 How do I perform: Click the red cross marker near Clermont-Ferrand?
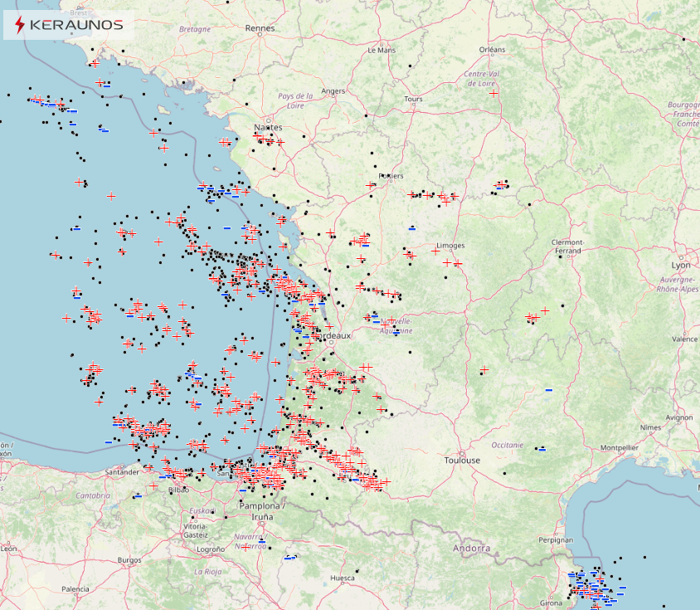tap(546, 310)
